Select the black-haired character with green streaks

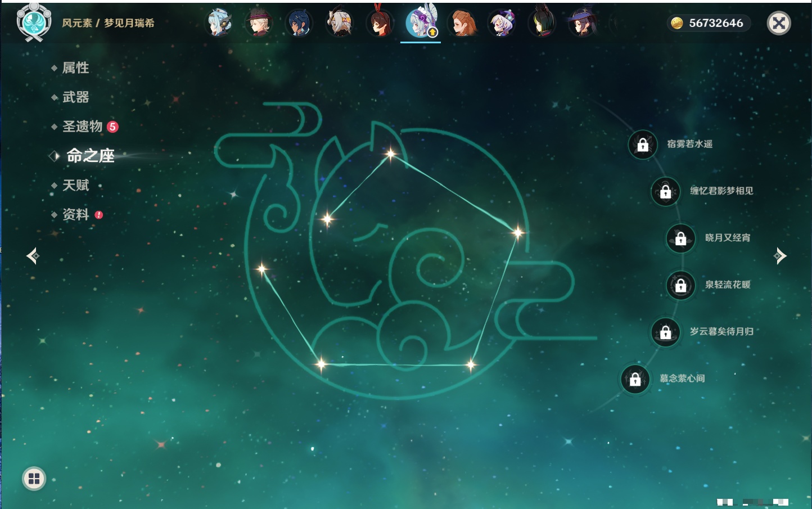(543, 22)
